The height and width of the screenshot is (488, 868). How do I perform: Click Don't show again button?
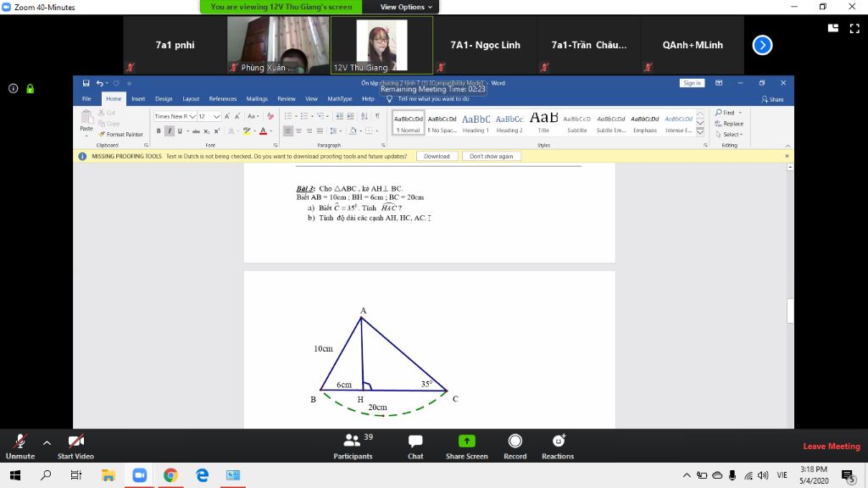491,156
